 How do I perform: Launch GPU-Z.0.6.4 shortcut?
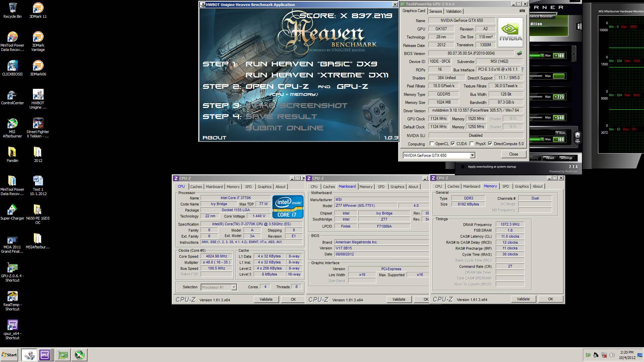[12, 272]
